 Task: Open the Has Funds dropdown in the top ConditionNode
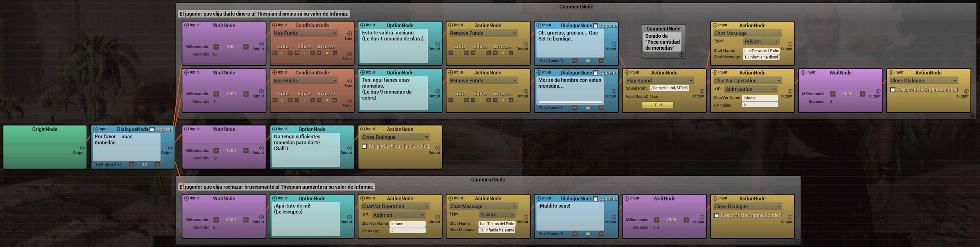pyautogui.click(x=305, y=33)
